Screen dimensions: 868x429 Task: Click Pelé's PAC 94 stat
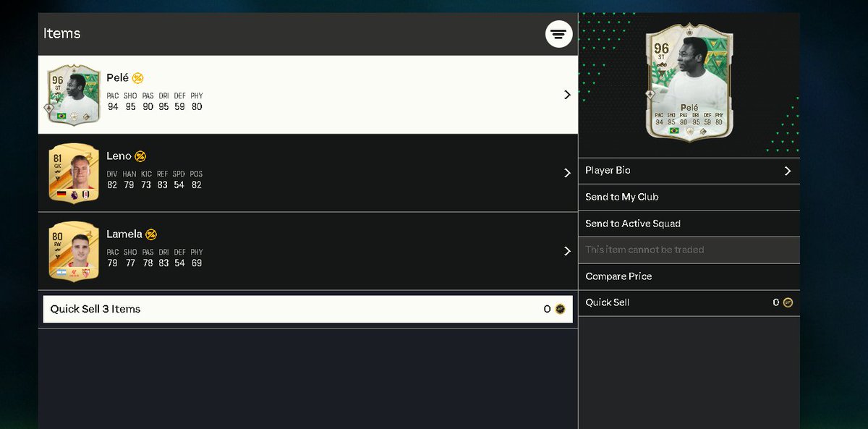pos(113,101)
